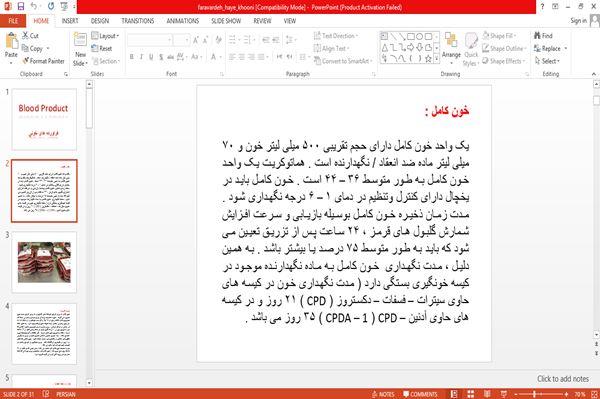Select slide 4 thumbnail

44,334
